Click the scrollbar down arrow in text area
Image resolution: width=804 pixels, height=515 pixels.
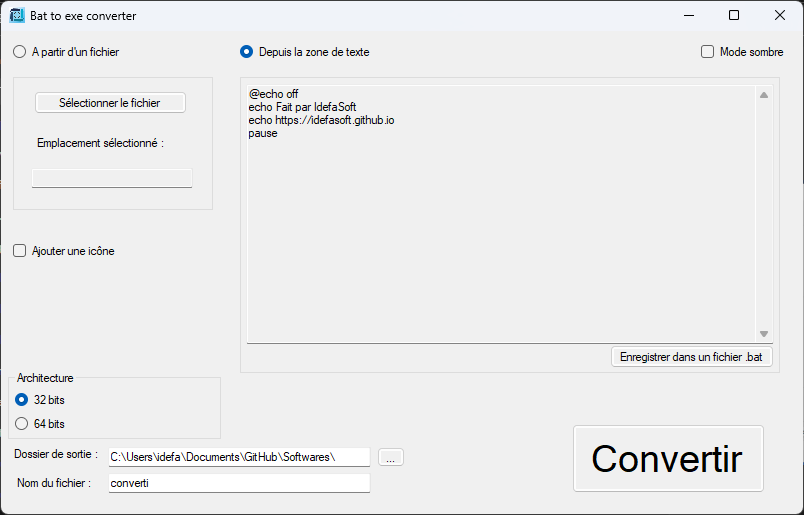(763, 334)
